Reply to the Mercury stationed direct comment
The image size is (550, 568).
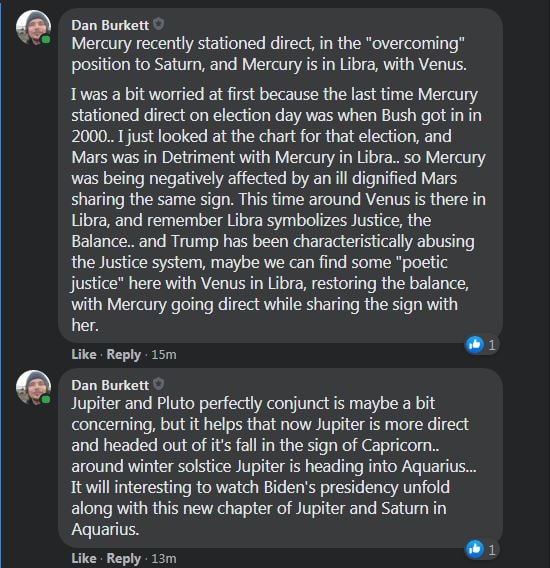click(124, 355)
